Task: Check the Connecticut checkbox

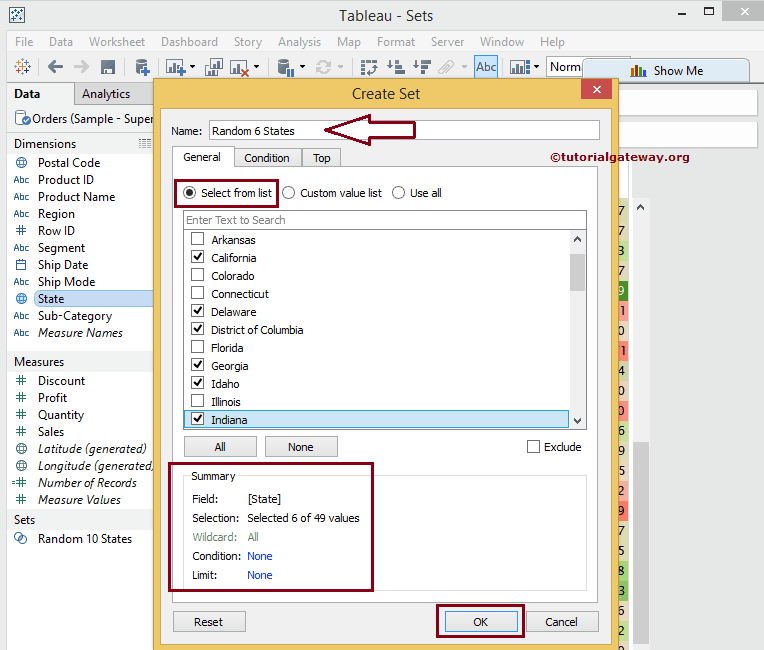Action: click(197, 293)
